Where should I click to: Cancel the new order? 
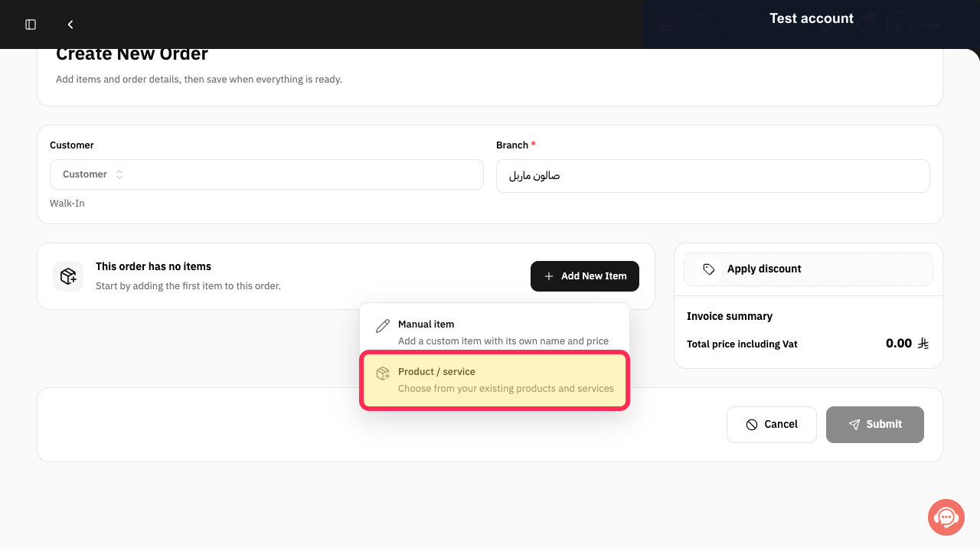[x=772, y=425]
